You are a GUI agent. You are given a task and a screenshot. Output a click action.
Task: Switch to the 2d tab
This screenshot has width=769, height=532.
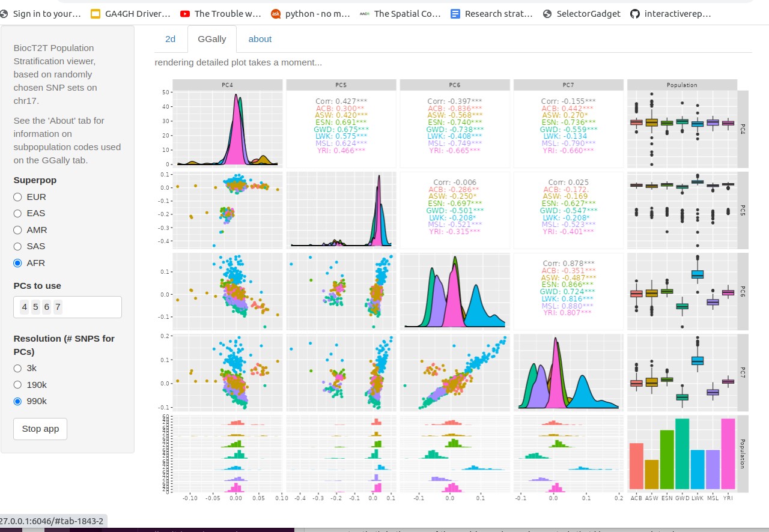(170, 39)
